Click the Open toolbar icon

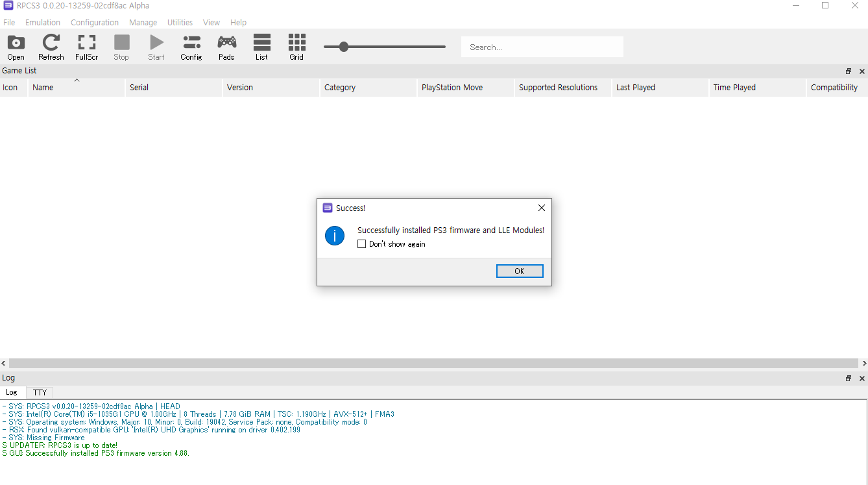pos(16,47)
